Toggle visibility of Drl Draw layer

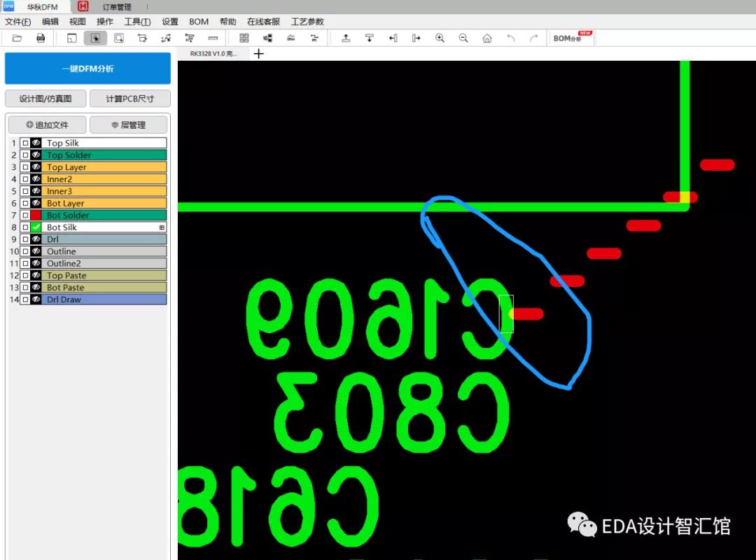(36, 300)
